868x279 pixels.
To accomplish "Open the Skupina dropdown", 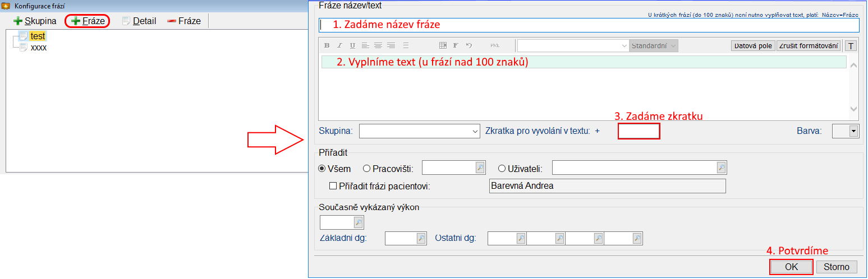I will (x=476, y=131).
